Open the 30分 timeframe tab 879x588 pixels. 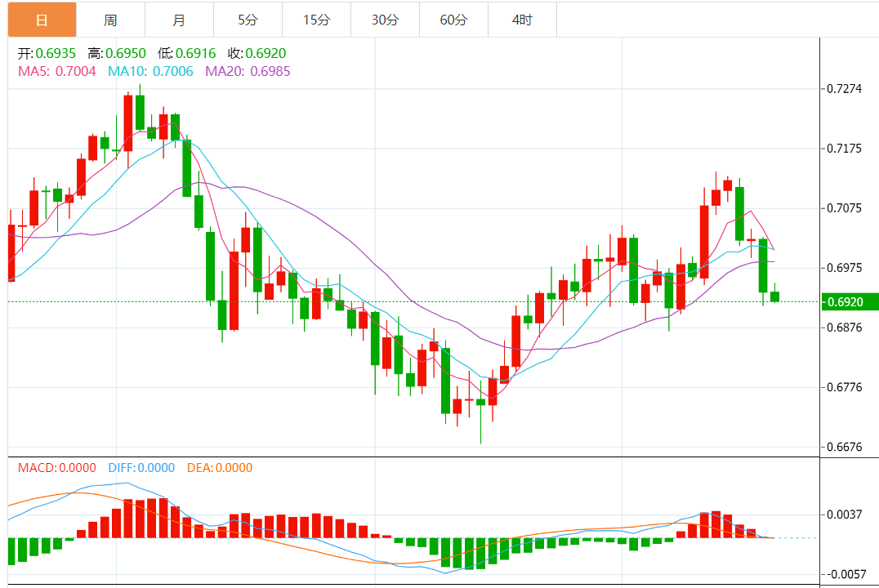click(385, 20)
